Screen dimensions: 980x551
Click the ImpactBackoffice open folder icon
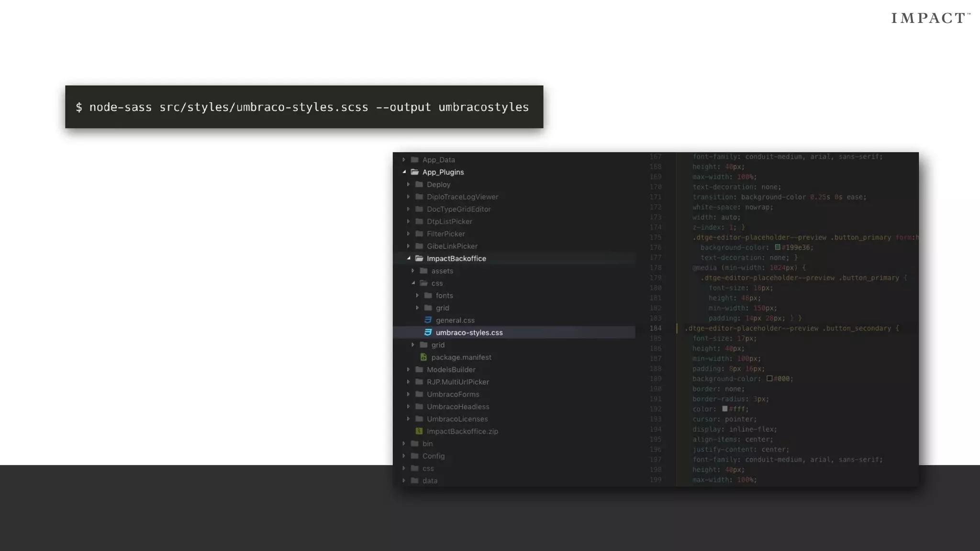coord(419,258)
